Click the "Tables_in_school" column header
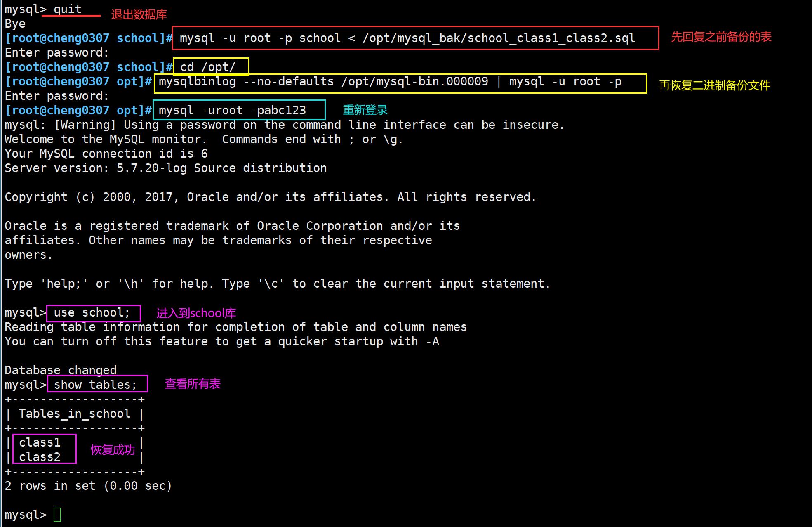Viewport: 812px width, 527px height. 75,414
